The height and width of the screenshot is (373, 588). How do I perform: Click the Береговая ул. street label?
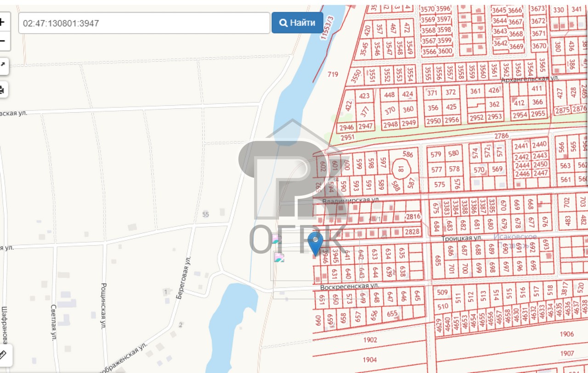[x=183, y=278]
